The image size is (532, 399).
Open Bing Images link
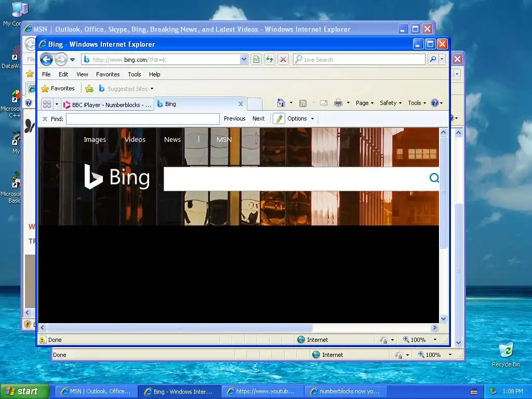point(95,139)
